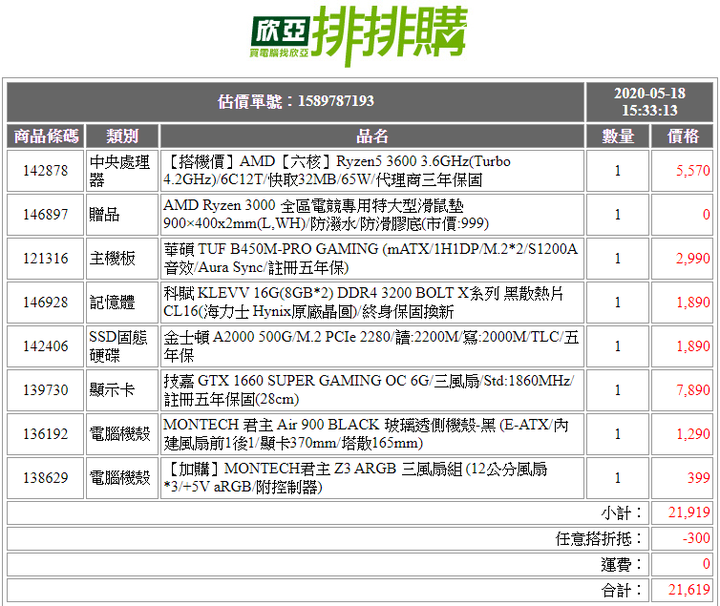The image size is (720, 606).
Task: Click the 數量 column header
Action: [618, 136]
